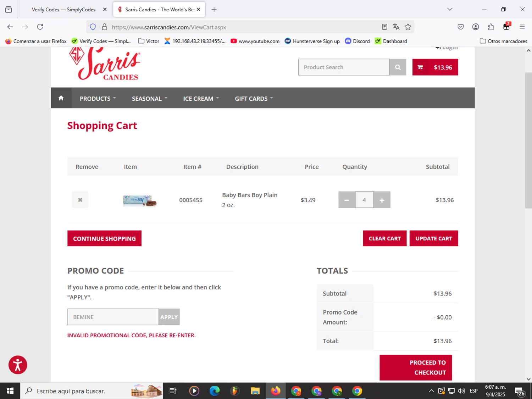Viewport: 532px width, 399px height.
Task: Apply the promo code
Action: 169,317
